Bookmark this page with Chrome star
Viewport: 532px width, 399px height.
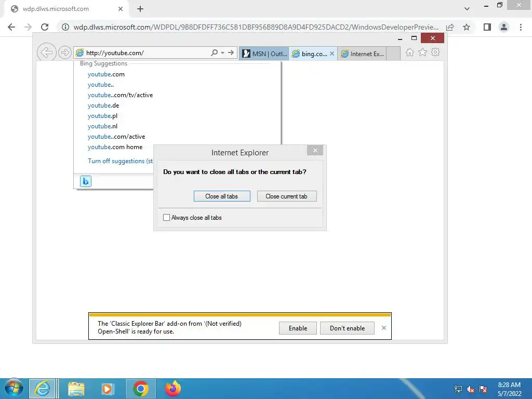pos(467,27)
